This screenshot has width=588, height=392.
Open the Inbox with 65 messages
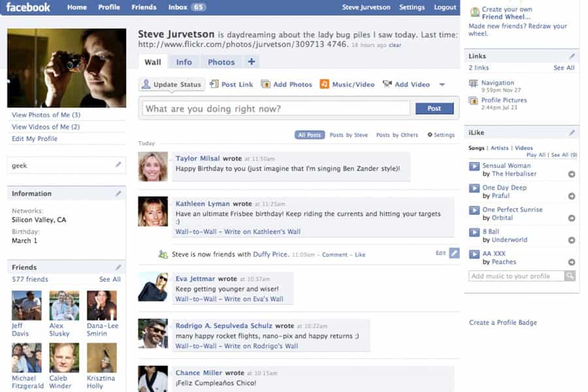pos(187,7)
